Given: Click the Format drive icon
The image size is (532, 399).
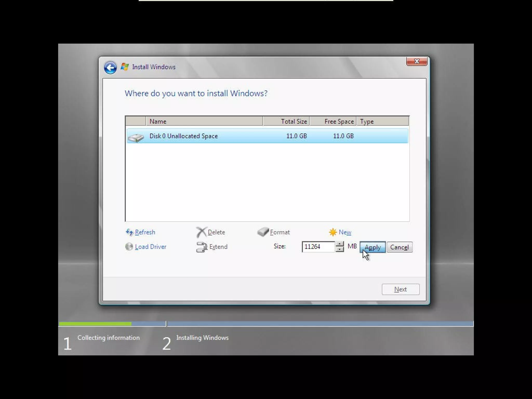Looking at the screenshot, I should pos(263,232).
